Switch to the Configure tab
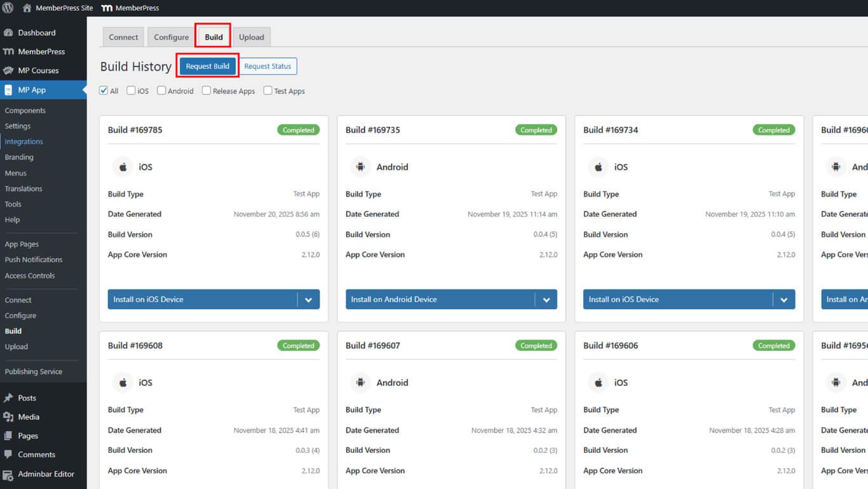 [171, 38]
